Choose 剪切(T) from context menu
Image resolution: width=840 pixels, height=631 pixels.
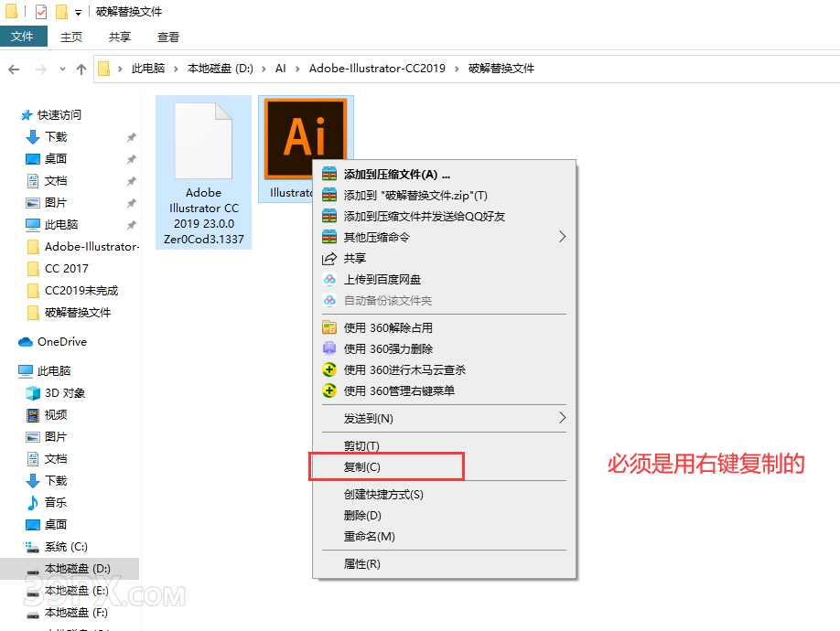point(444,446)
